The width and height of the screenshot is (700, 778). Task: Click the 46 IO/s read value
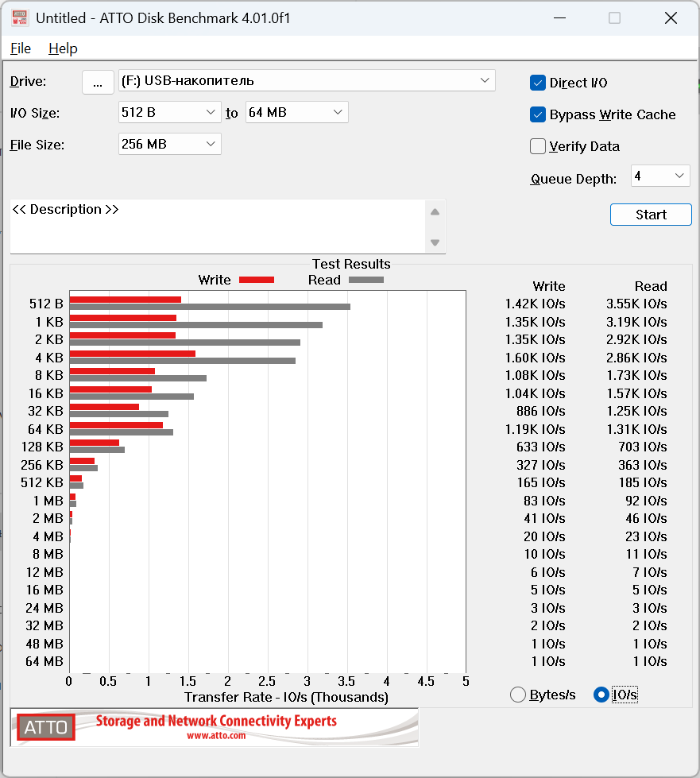pyautogui.click(x=647, y=518)
